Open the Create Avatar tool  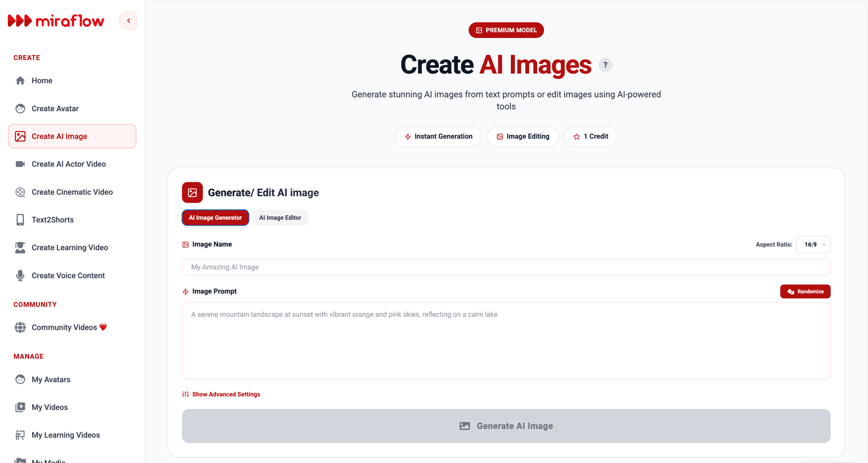[x=55, y=109]
